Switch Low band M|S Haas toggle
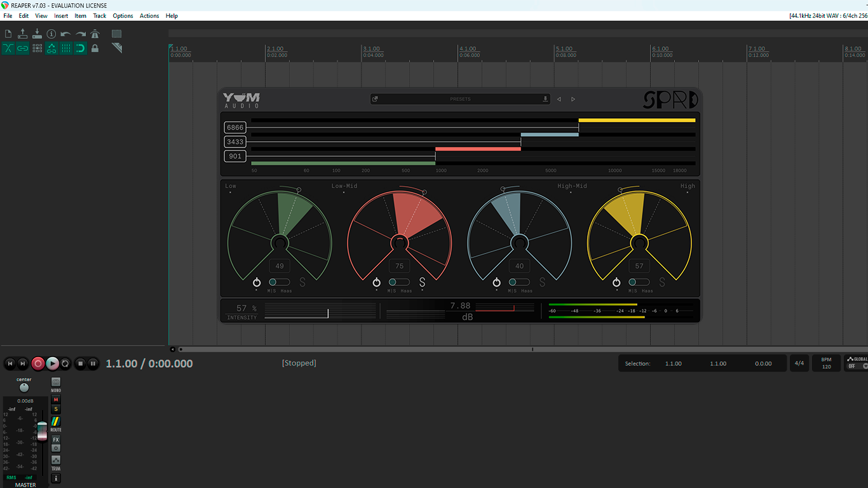868x488 pixels. click(x=279, y=282)
